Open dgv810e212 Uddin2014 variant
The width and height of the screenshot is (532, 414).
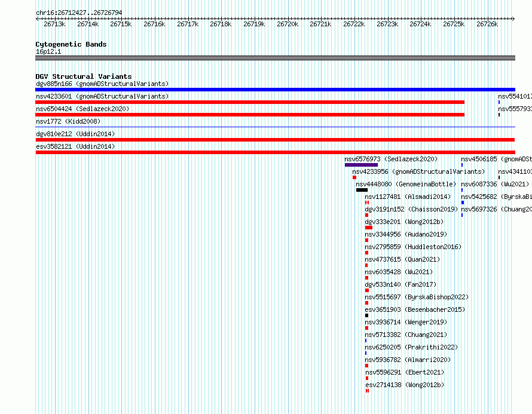tap(75, 134)
